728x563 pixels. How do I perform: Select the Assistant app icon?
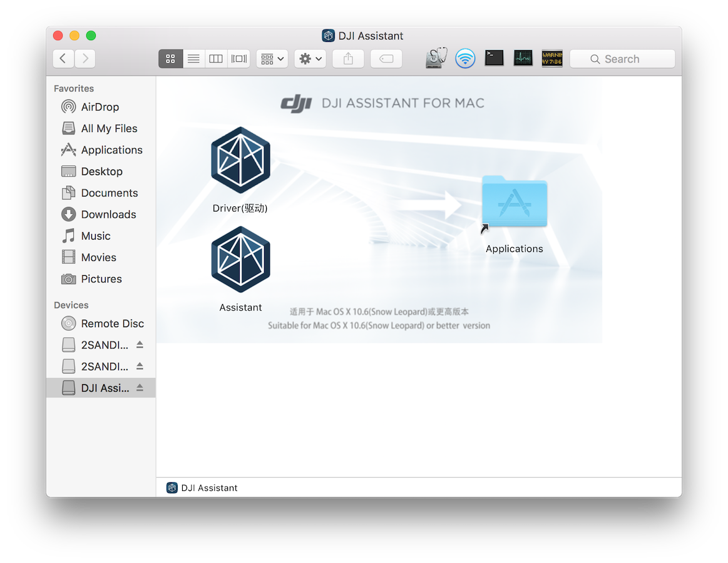click(240, 260)
